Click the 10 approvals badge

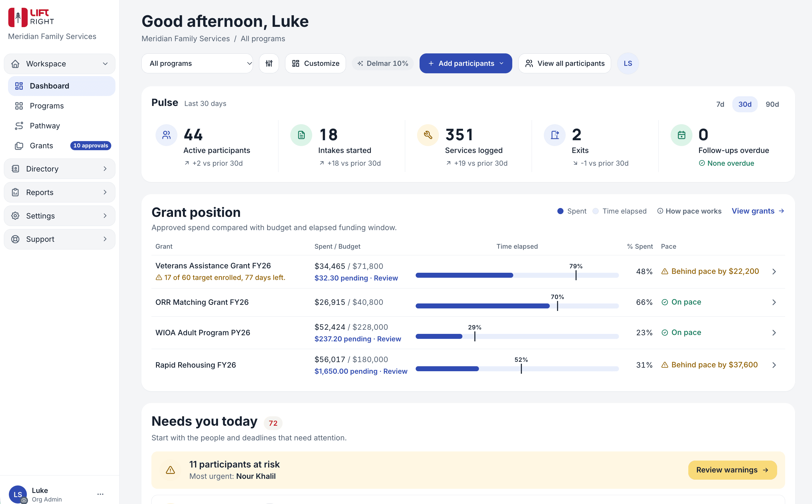coord(91,146)
